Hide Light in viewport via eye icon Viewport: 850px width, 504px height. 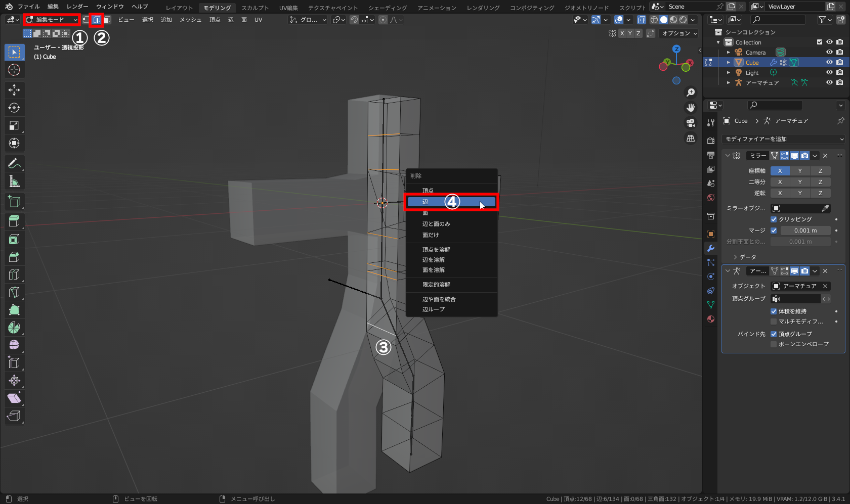pos(829,72)
